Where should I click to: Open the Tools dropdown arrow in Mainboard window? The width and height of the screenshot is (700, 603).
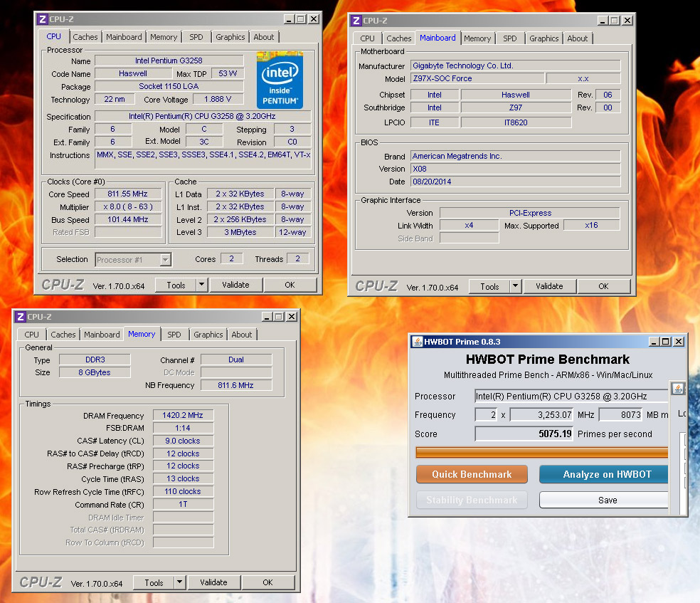516,286
